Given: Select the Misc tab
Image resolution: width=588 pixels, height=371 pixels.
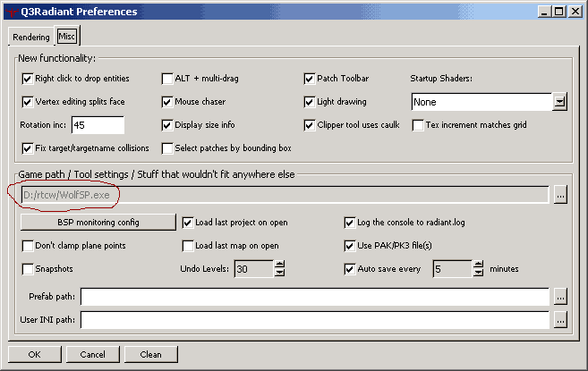Looking at the screenshot, I should (67, 37).
